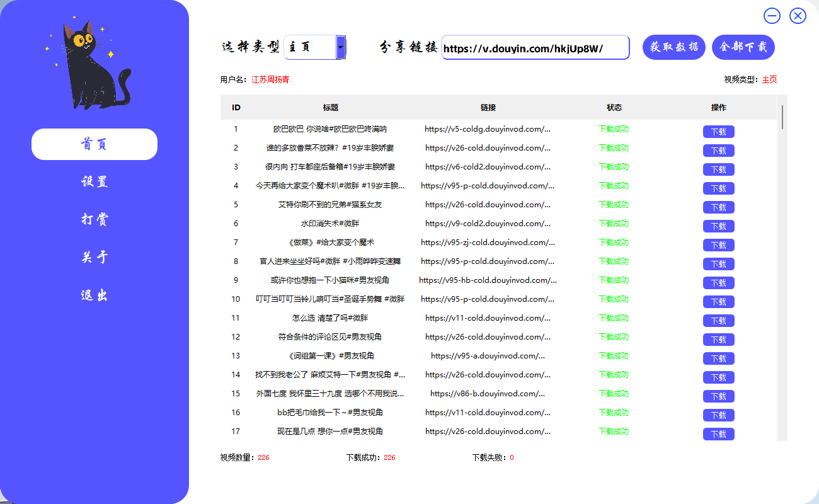Download video ID 13 词组第一课

point(718,358)
